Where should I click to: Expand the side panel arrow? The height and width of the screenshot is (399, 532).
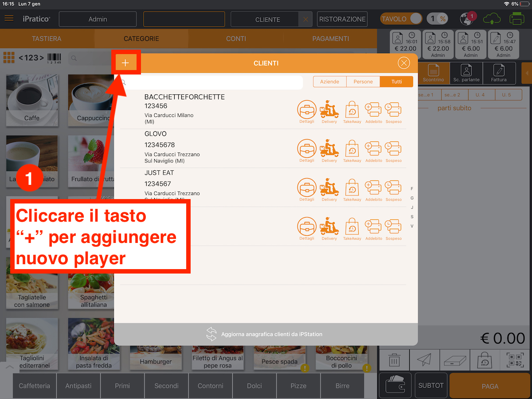[x=527, y=73]
